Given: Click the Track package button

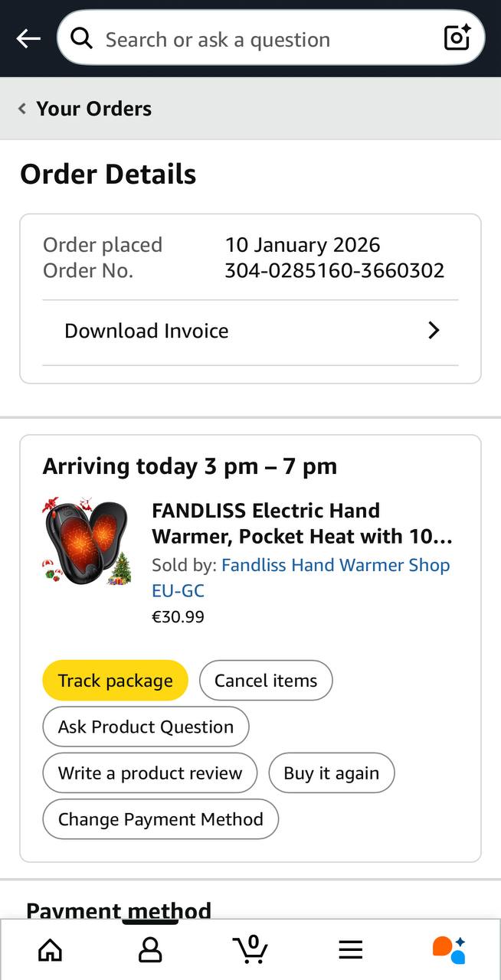Looking at the screenshot, I should tap(115, 681).
